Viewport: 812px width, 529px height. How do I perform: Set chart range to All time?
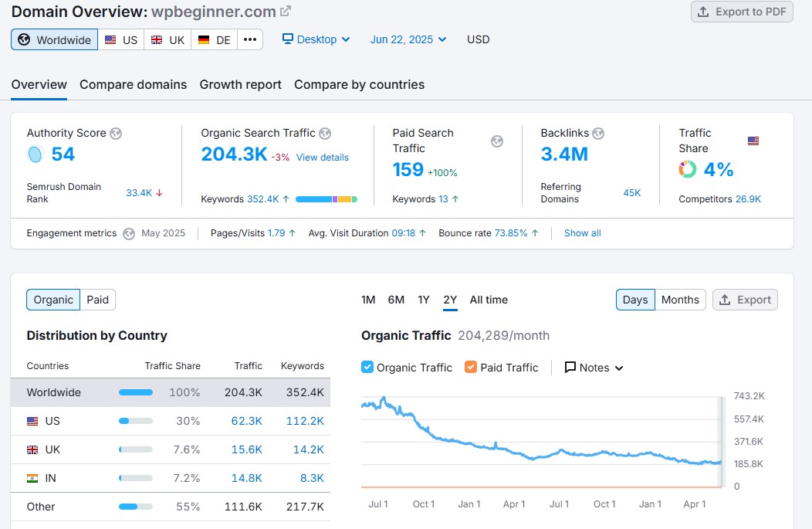(489, 300)
